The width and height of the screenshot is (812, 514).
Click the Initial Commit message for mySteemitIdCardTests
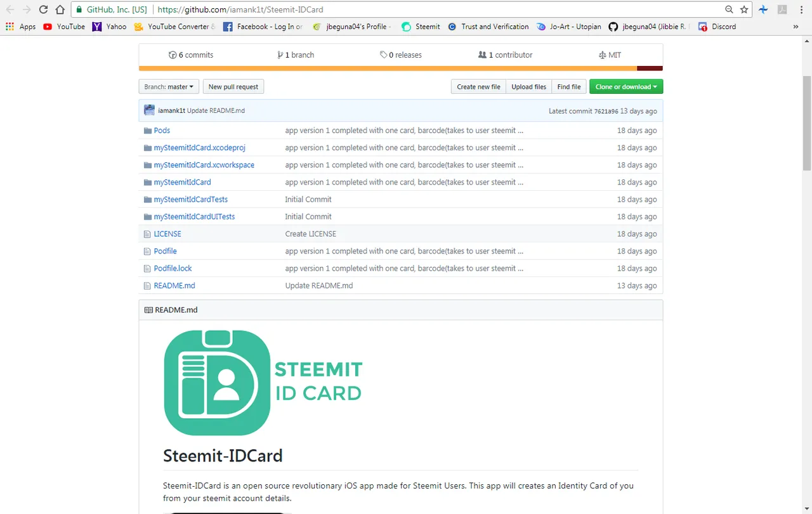click(308, 200)
